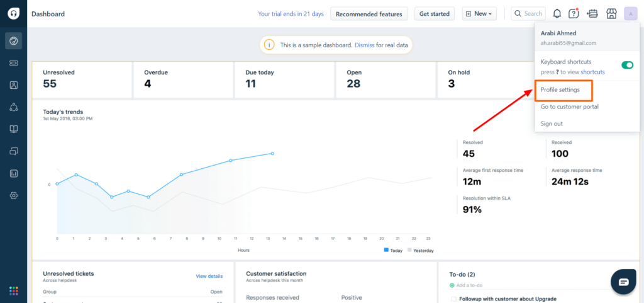Open the Tickets sidebar icon
The width and height of the screenshot is (644, 303).
tap(14, 63)
